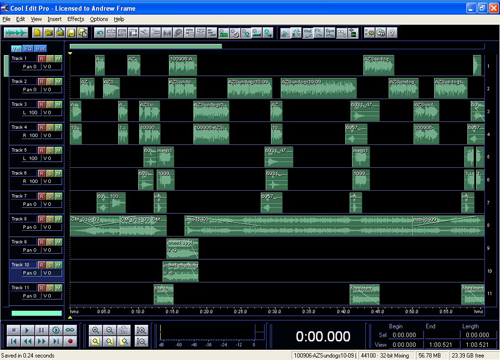The width and height of the screenshot is (500, 360).
Task: Click the 23.39 GB free status text
Action: tap(468, 356)
